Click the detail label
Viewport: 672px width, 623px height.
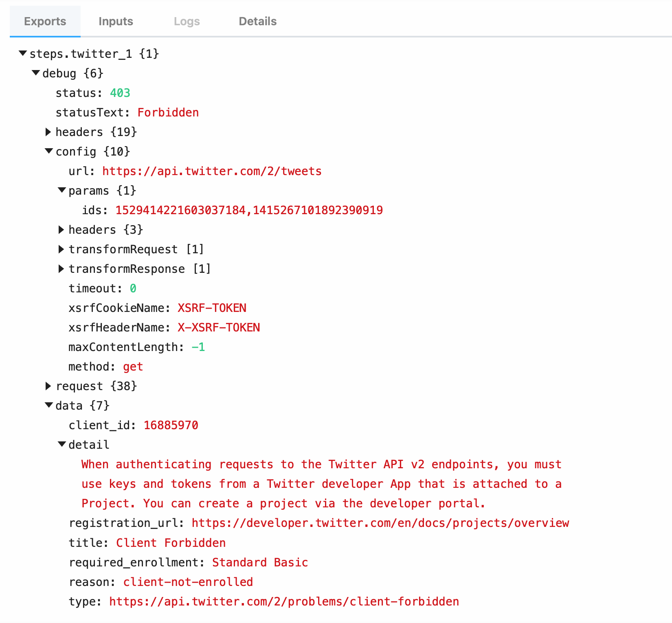pyautogui.click(x=89, y=445)
